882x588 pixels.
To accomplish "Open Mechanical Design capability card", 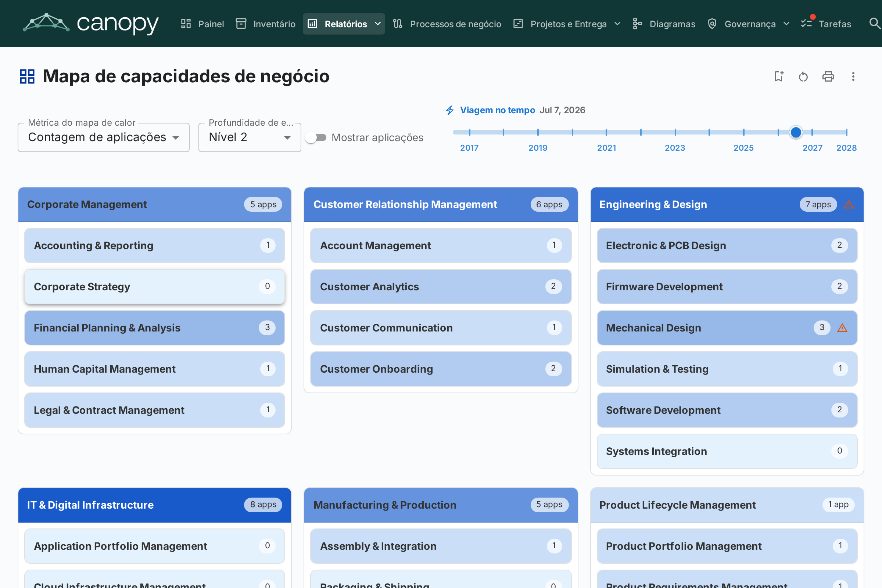I will click(727, 328).
